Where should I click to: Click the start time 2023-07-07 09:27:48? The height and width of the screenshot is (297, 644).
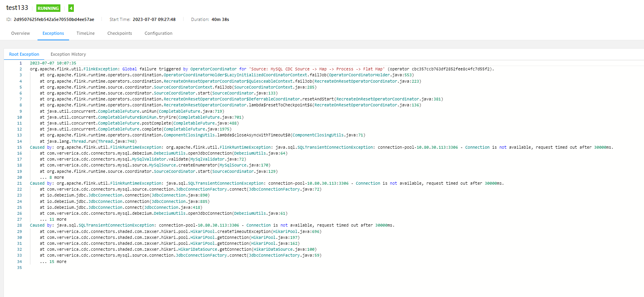154,19
